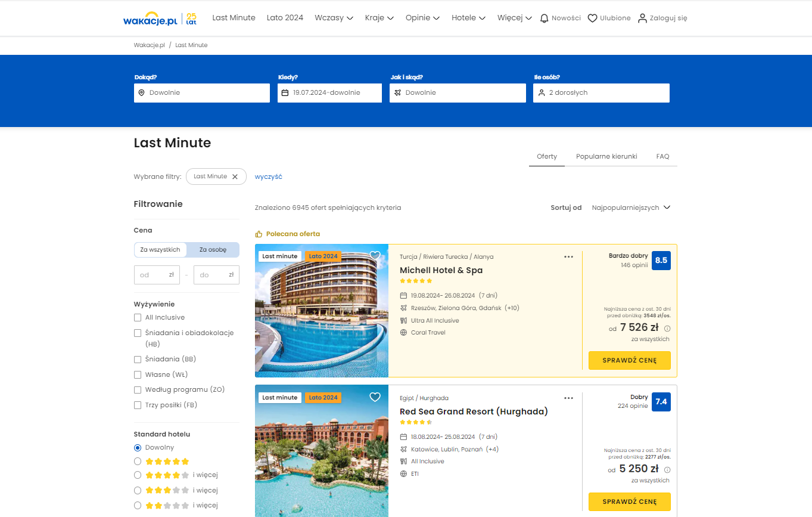This screenshot has height=517, width=812.
Task: Check Według programu (ZO) option
Action: [138, 390]
